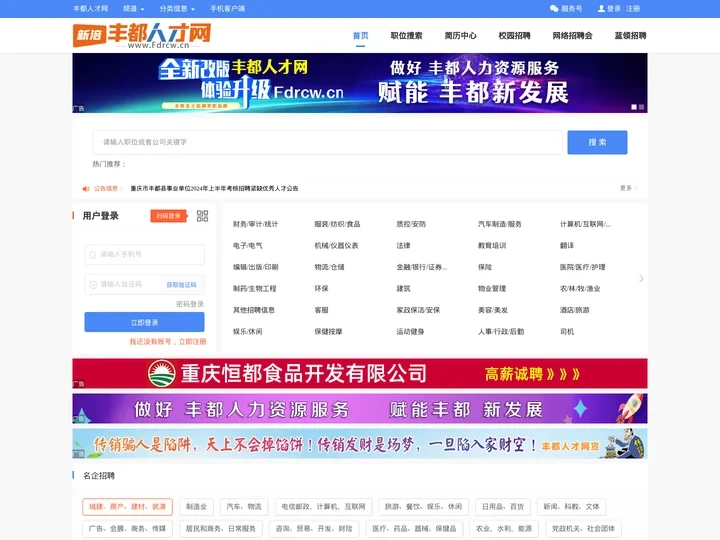Click the 公告信息 speaker icon

coord(86,189)
